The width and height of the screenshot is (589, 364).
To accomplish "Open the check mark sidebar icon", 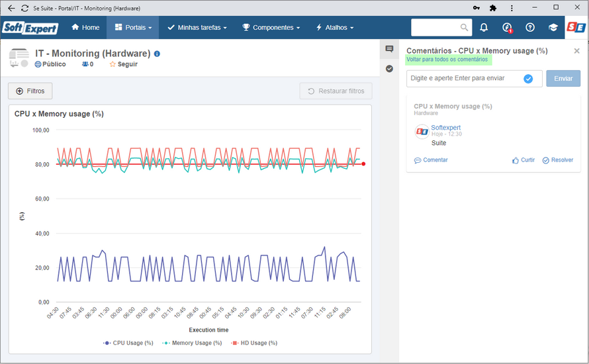I will click(389, 69).
